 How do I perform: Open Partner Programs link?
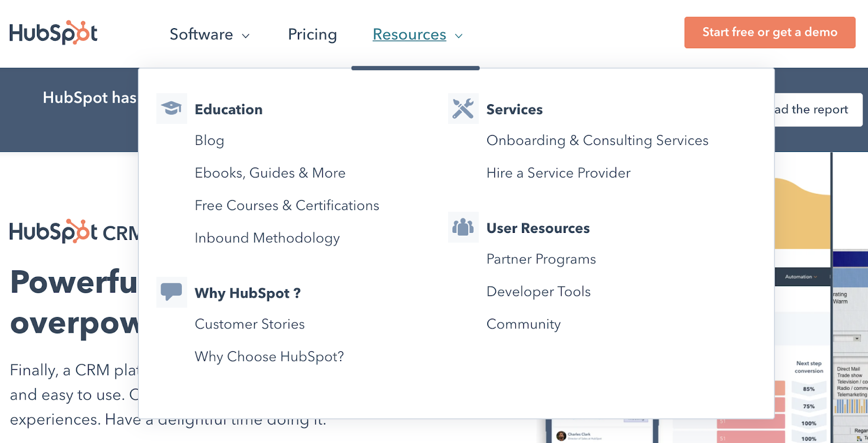coord(541,260)
